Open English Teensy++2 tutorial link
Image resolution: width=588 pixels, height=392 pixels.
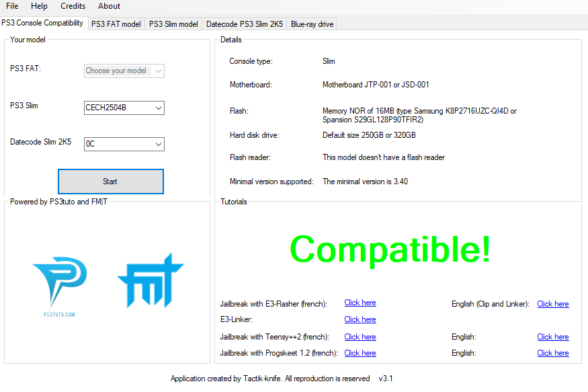tap(553, 337)
